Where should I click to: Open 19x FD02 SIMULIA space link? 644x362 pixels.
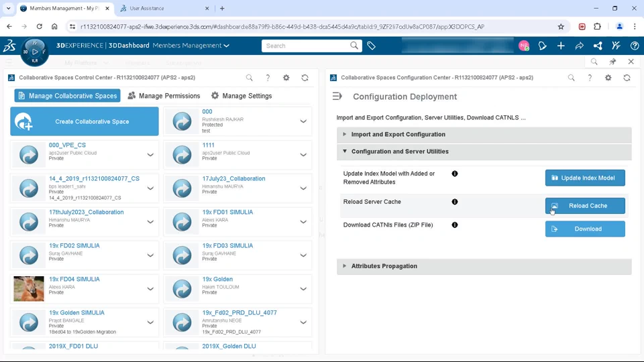(x=74, y=245)
